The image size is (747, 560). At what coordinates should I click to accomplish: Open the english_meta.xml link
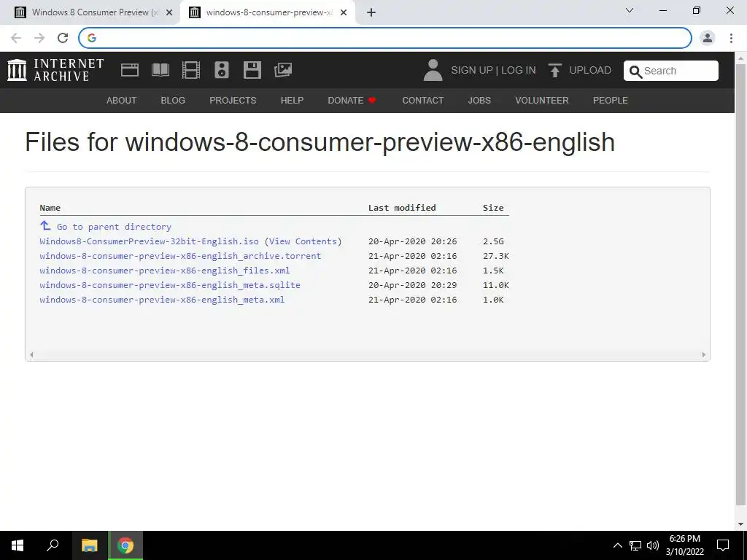click(x=162, y=300)
